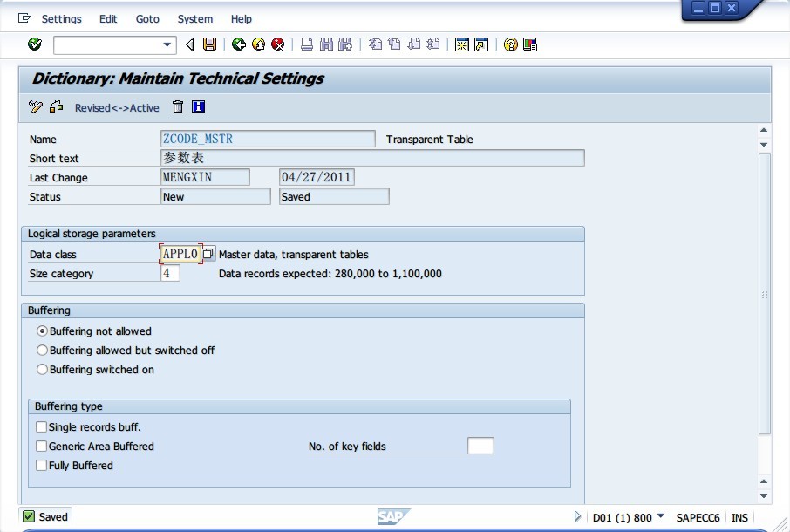The height and width of the screenshot is (532, 790).
Task: Click the green Back arrow icon
Action: (239, 44)
